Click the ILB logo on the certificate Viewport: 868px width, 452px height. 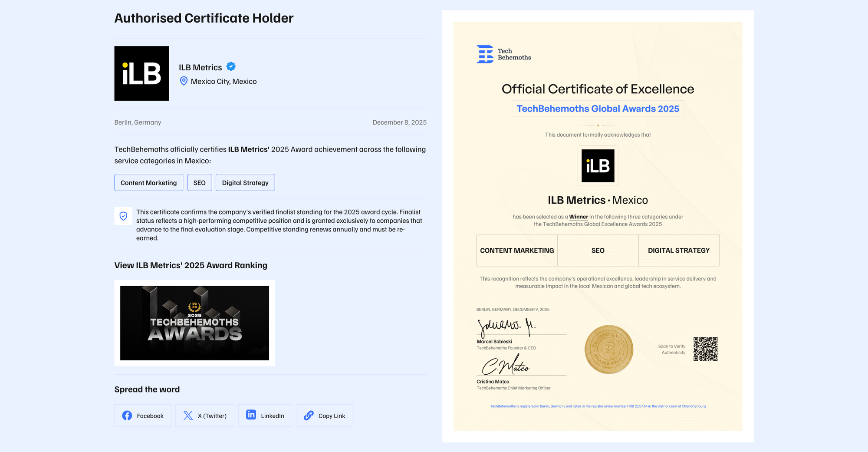click(598, 166)
